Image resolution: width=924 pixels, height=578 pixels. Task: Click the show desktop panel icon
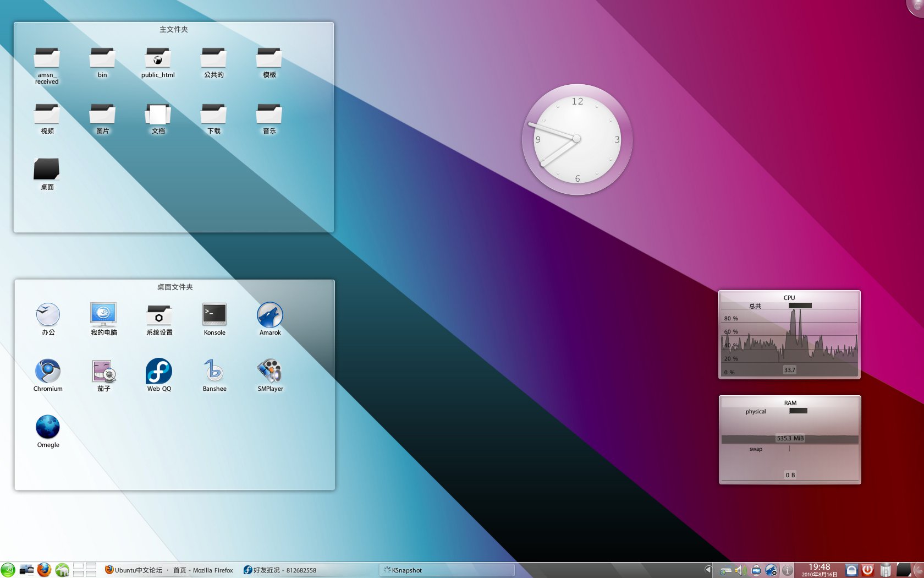tap(26, 570)
